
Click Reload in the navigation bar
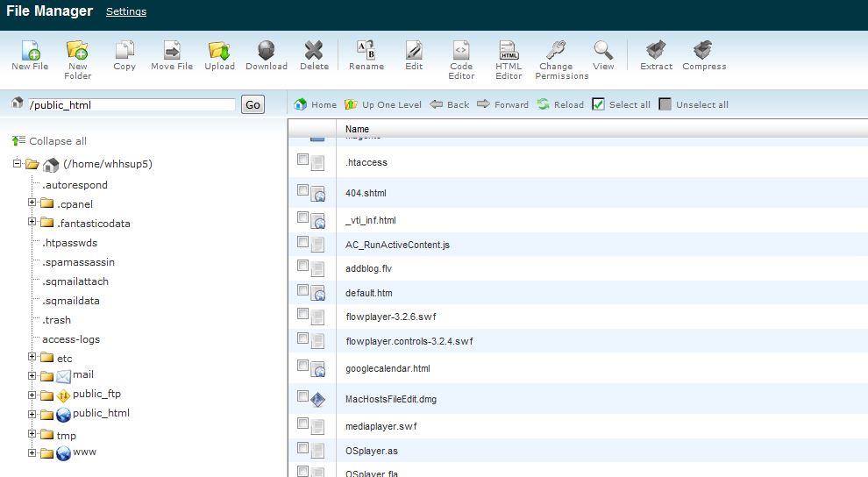[559, 104]
